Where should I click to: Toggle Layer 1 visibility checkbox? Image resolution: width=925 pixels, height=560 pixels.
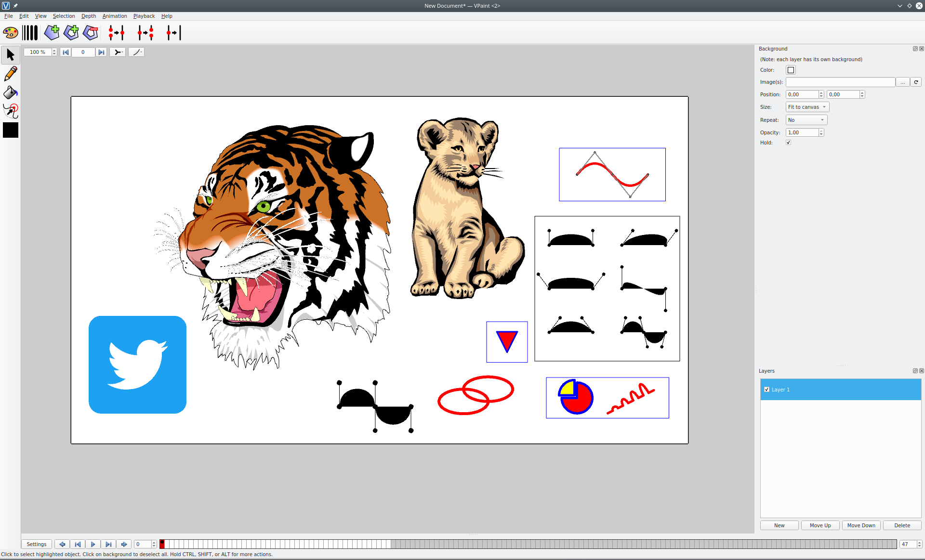click(766, 390)
